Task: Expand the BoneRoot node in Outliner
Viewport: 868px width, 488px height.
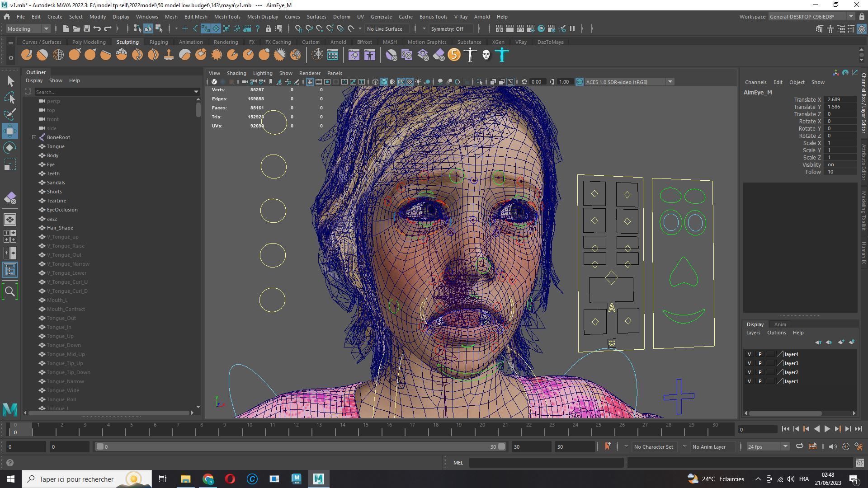Action: click(34, 137)
